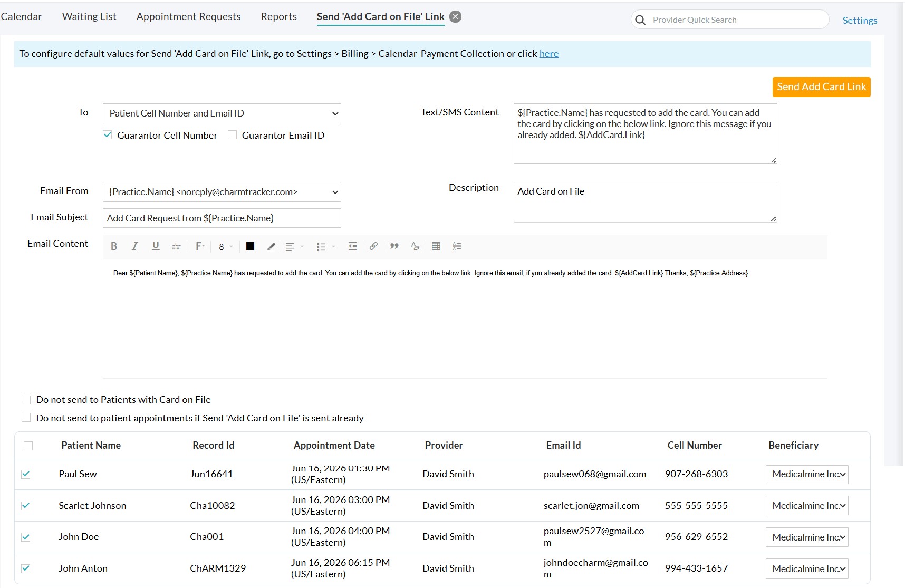The height and width of the screenshot is (588, 905).
Task: Apply italic formatting in email editor
Action: pos(134,246)
